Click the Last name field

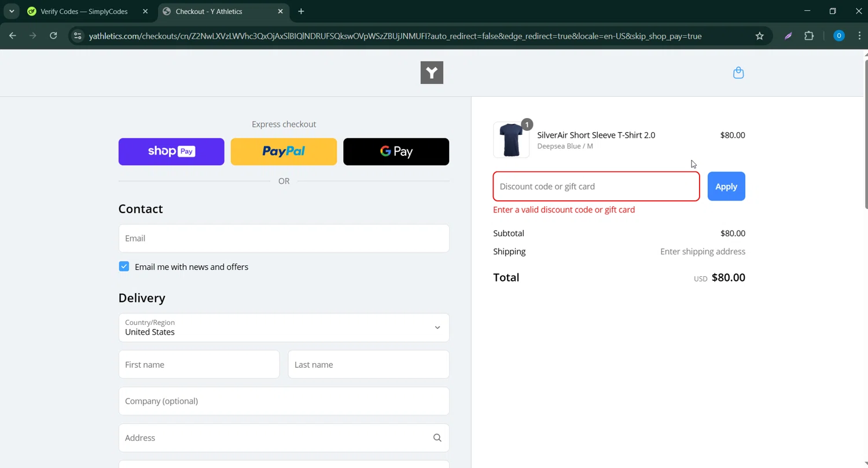pyautogui.click(x=369, y=364)
